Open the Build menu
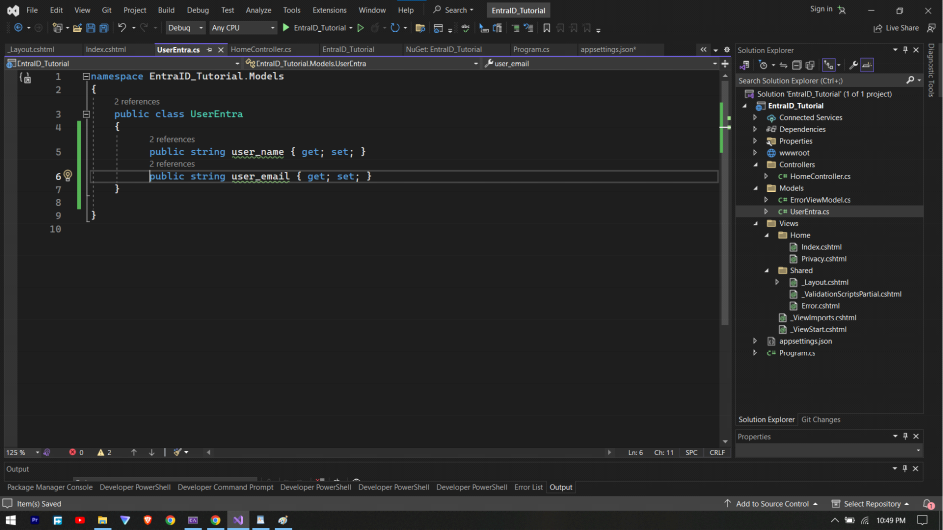 coord(166,10)
